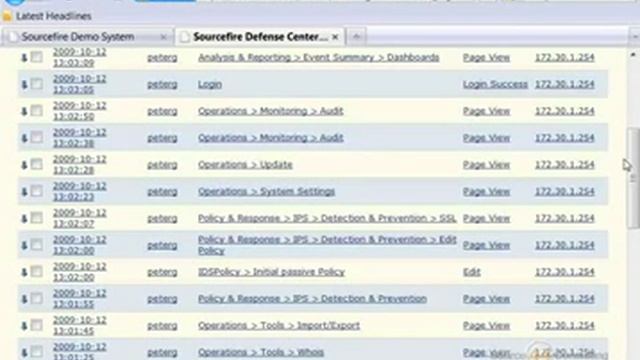
Task: Open the Operations > System Settings link
Action: pyautogui.click(x=267, y=191)
